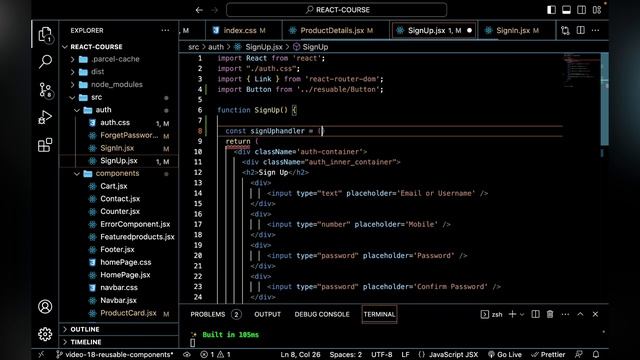
Task: Kill terminal with the trash icon
Action: (x=550, y=314)
